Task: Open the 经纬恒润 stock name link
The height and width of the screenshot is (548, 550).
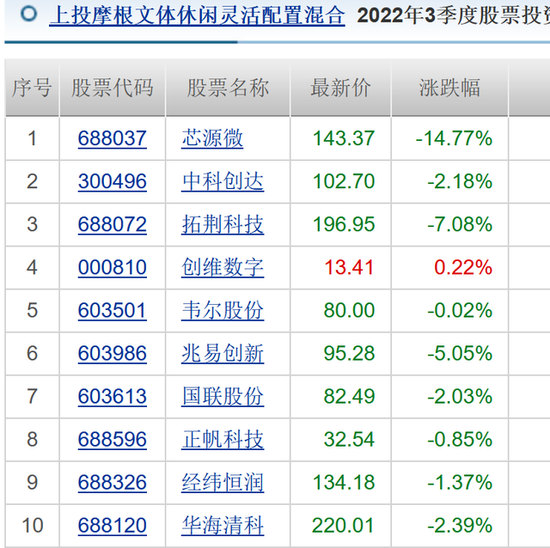Action: point(222,482)
